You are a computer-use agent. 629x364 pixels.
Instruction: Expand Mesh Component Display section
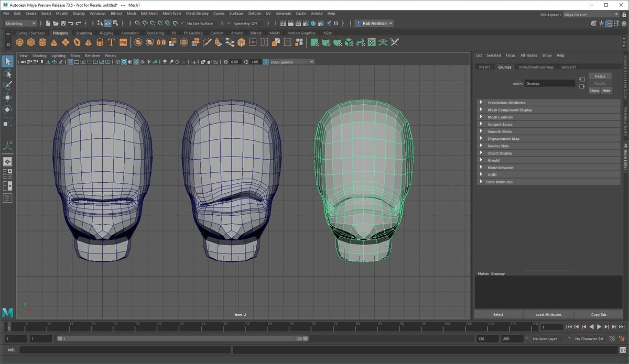tap(549, 110)
